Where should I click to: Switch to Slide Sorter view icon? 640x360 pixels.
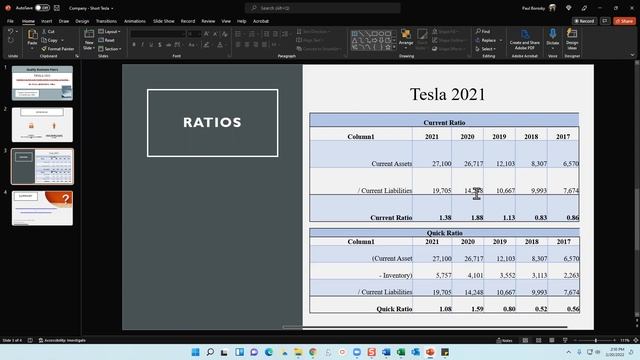click(x=539, y=340)
